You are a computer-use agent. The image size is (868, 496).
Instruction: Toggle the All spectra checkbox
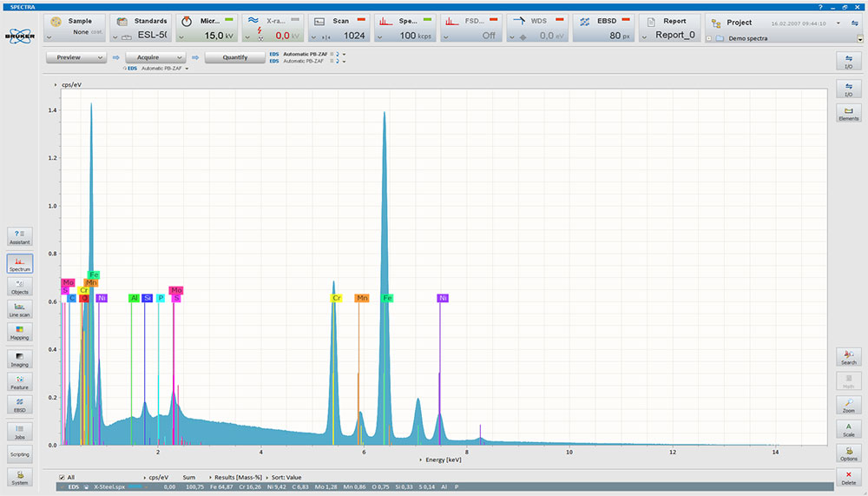(x=61, y=477)
